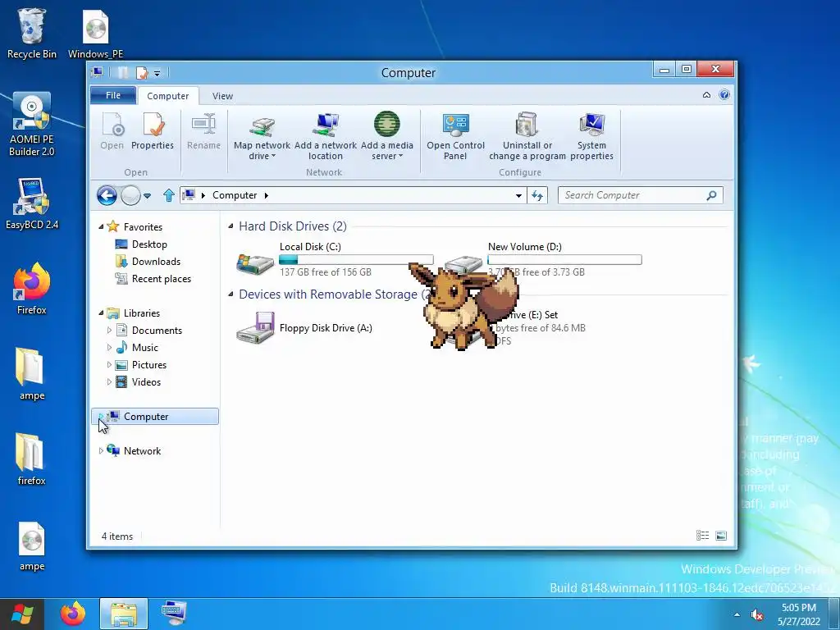Click the Windows Start button
840x630 pixels.
coord(22,614)
